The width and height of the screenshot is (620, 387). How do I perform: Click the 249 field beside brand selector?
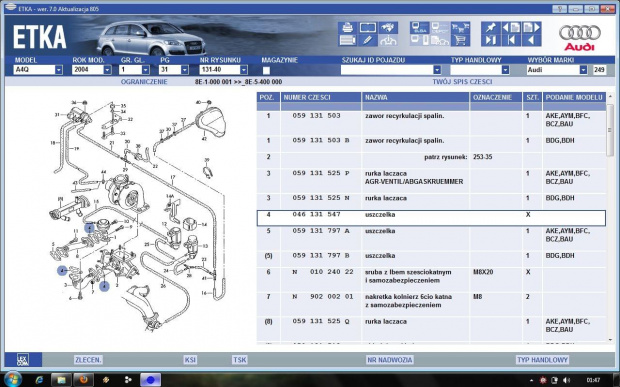(599, 70)
